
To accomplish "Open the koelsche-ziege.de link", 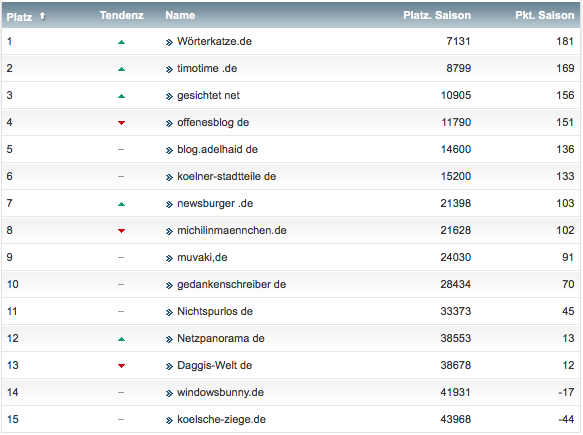I will pos(221,419).
